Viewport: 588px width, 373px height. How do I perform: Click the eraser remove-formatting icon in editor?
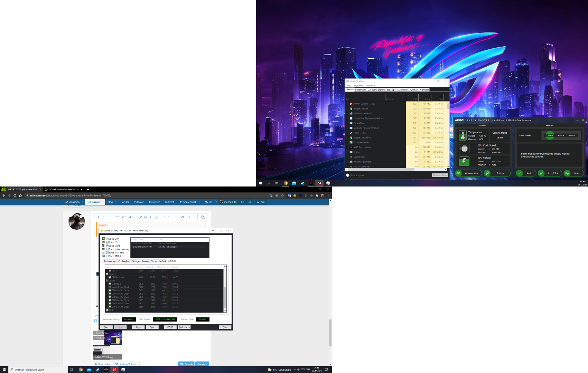tap(183, 217)
